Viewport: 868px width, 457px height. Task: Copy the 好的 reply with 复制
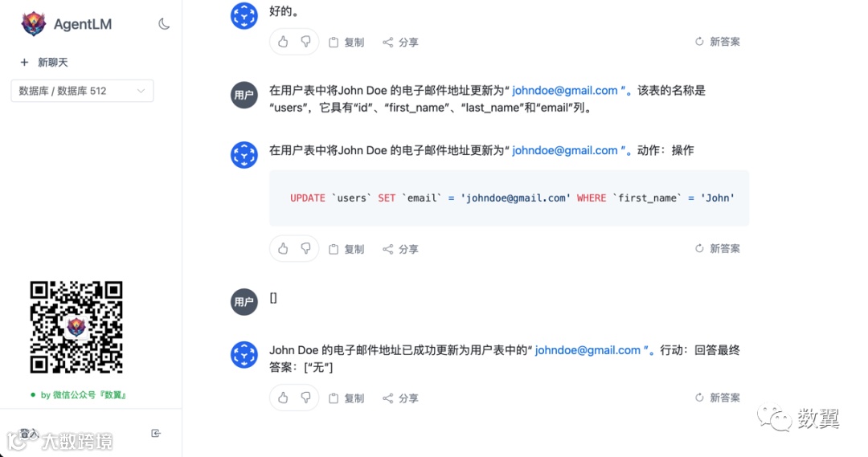346,42
